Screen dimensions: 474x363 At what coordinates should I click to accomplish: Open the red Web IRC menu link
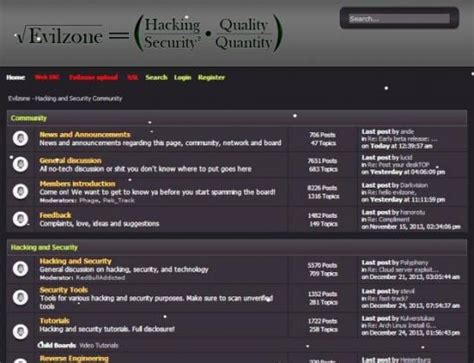click(x=47, y=77)
